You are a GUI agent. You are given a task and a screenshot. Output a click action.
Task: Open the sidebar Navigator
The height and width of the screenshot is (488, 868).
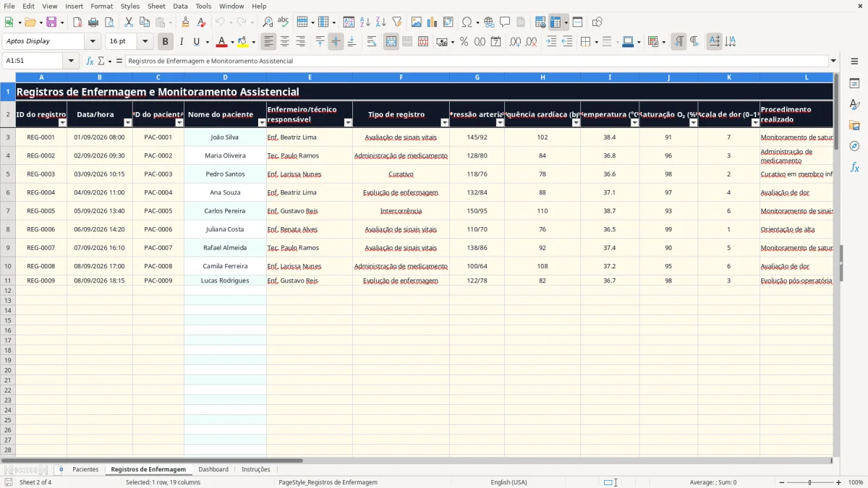(854, 146)
